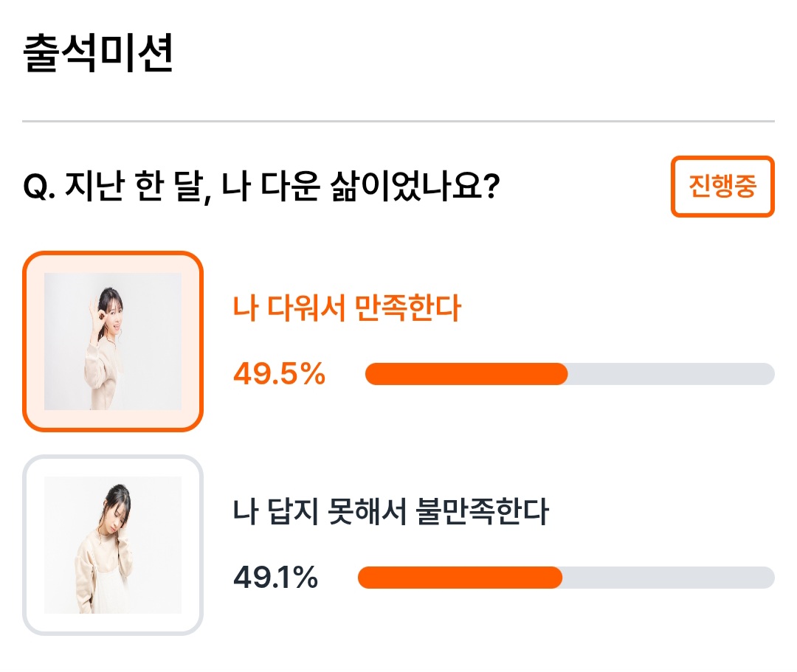Click the gray-bordered unselected option card
Image resolution: width=797 pixels, height=672 pixels.
pyautogui.click(x=113, y=545)
